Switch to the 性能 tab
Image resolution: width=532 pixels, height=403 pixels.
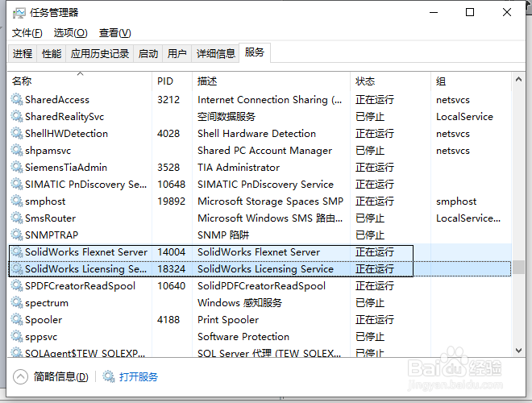(x=52, y=53)
